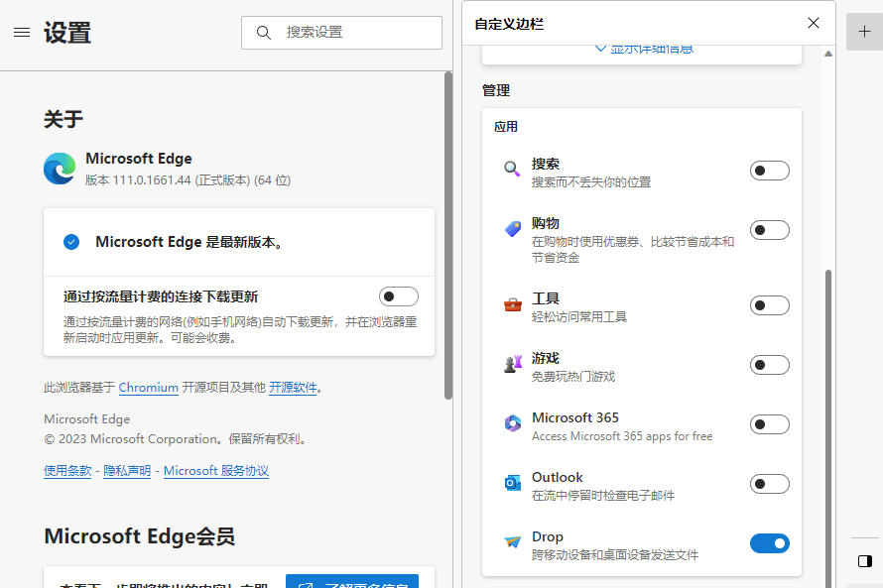Click the Microsoft 365 app icon
The image size is (883, 588).
pyautogui.click(x=513, y=423)
